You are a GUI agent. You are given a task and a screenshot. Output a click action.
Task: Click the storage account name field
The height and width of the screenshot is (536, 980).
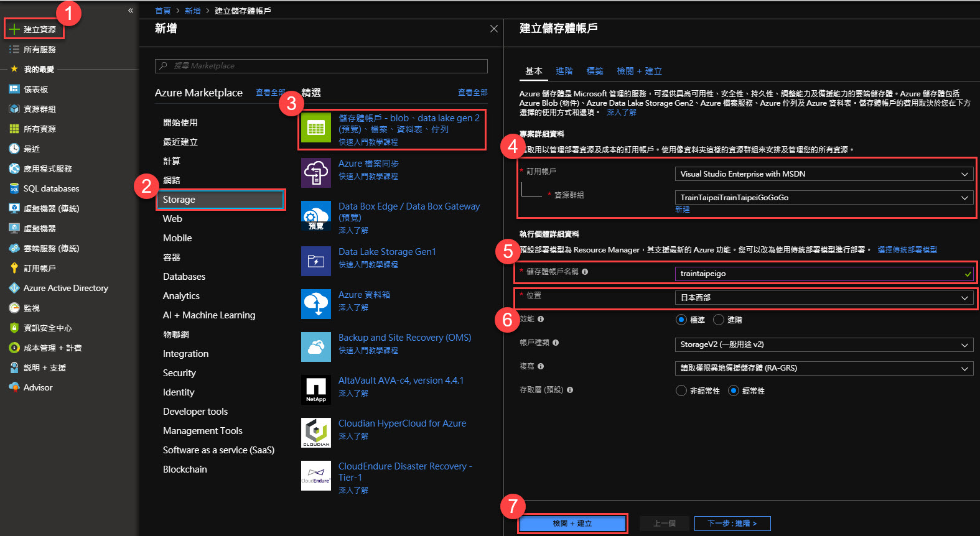[824, 274]
